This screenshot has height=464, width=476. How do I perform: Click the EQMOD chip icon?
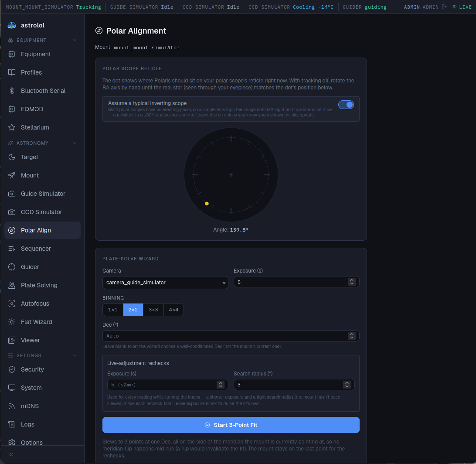[12, 109]
